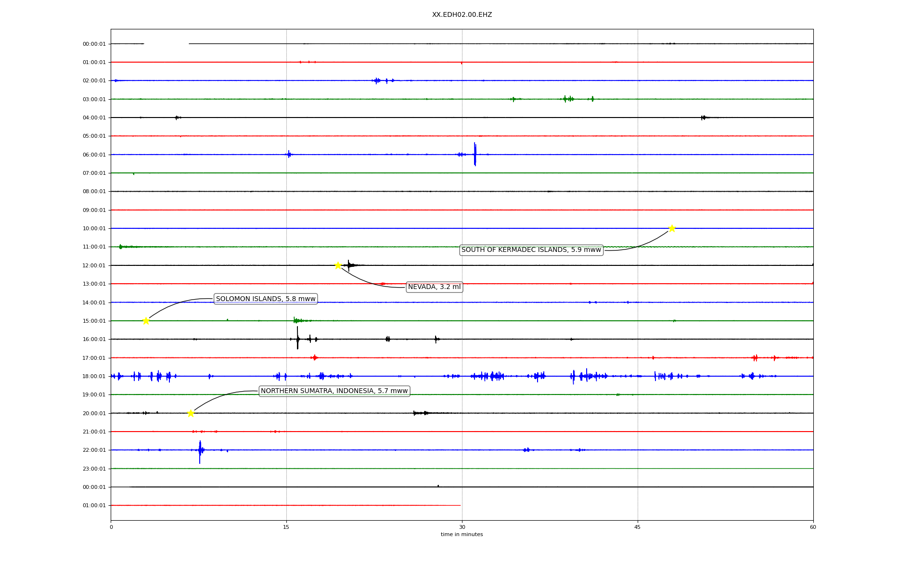Click the end of the last red 01:00:01 trace
This screenshot has width=924, height=578.
[x=460, y=505]
